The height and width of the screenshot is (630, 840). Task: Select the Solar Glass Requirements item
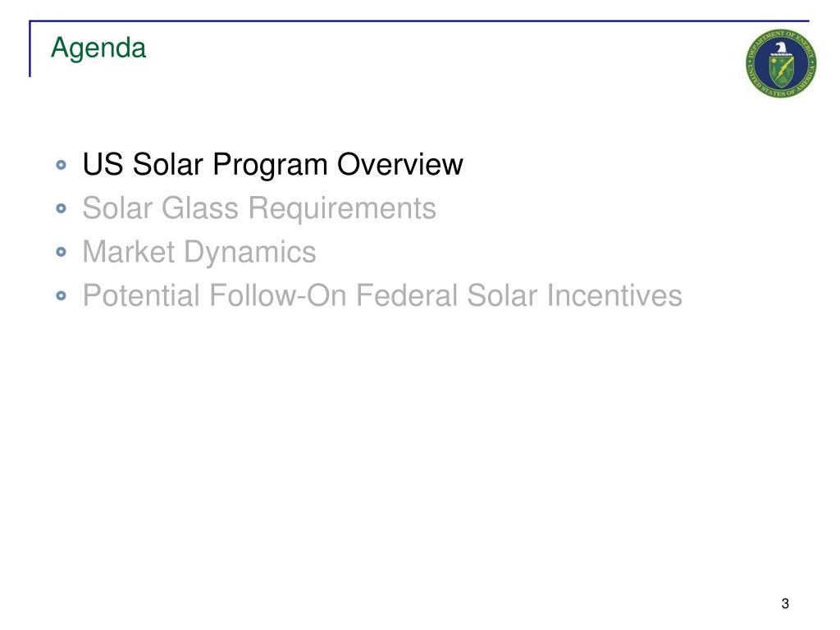259,208
